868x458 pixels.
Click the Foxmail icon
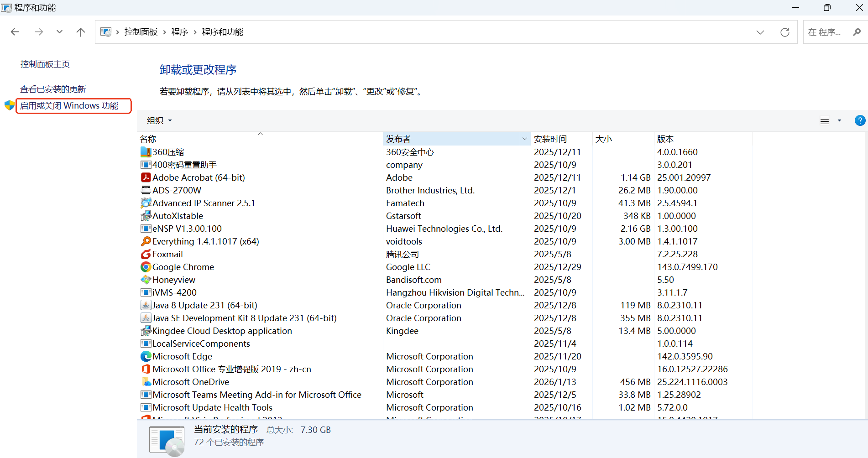pyautogui.click(x=146, y=254)
